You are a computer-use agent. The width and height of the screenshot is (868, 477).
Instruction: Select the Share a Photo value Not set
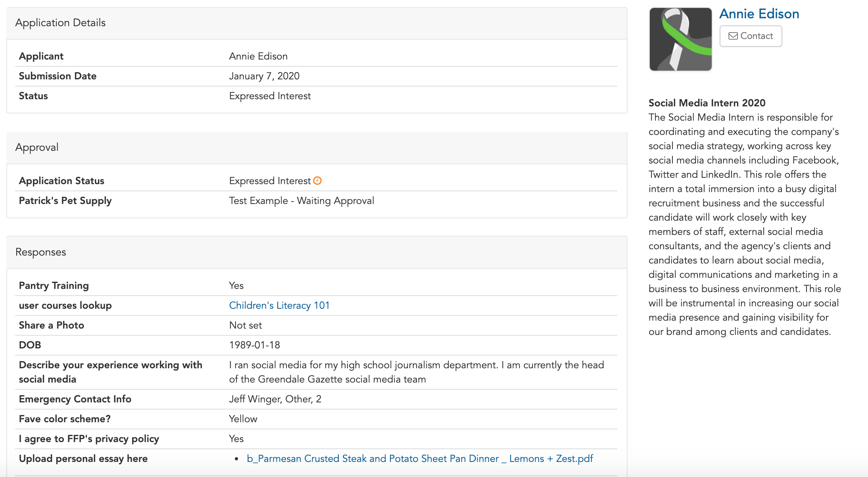(246, 325)
